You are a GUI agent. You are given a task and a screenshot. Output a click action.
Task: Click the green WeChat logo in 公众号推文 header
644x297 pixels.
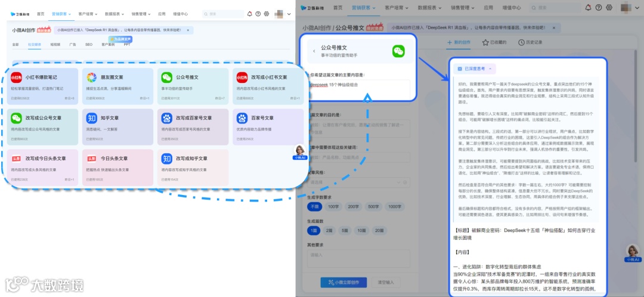pos(398,51)
